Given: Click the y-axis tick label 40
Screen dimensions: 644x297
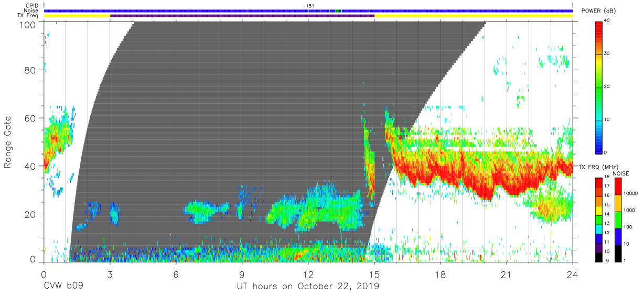Looking at the screenshot, I should pos(31,166).
